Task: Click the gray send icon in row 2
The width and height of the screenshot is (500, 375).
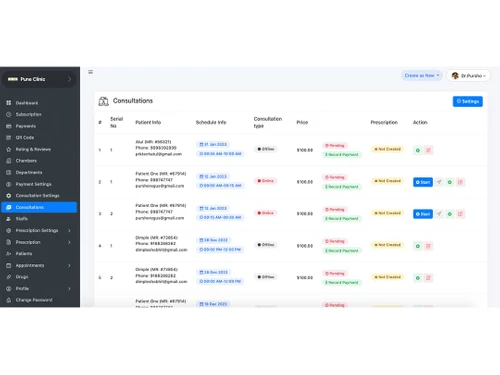Action: click(x=439, y=182)
